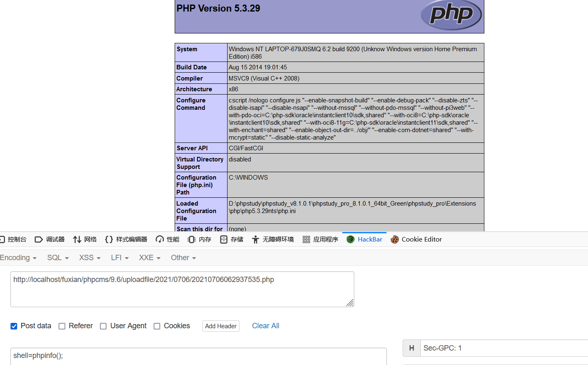
Task: Click the Loaded Configuration File label
Action: pos(196,211)
